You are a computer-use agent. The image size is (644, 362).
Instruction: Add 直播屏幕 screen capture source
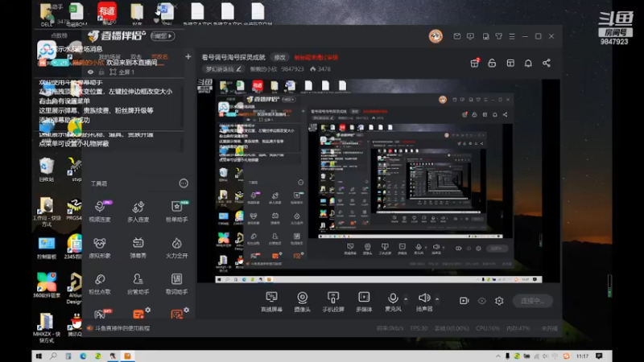pyautogui.click(x=271, y=302)
